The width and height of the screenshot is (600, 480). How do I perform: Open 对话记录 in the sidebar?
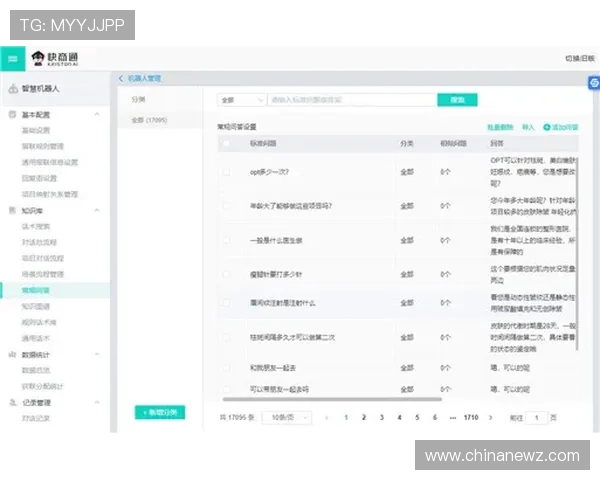(x=36, y=418)
